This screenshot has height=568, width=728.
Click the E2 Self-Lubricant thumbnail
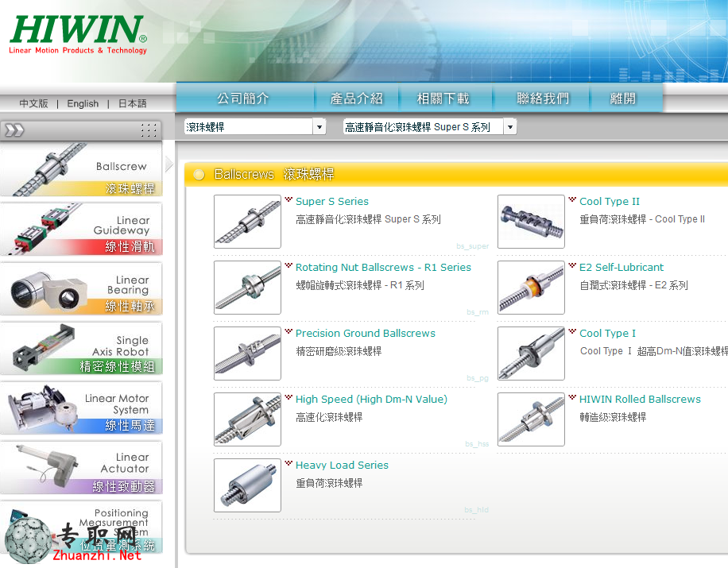tap(531, 288)
